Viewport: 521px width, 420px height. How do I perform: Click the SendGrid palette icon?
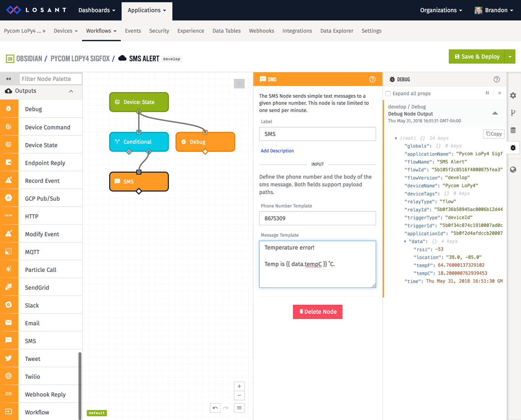pyautogui.click(x=9, y=287)
